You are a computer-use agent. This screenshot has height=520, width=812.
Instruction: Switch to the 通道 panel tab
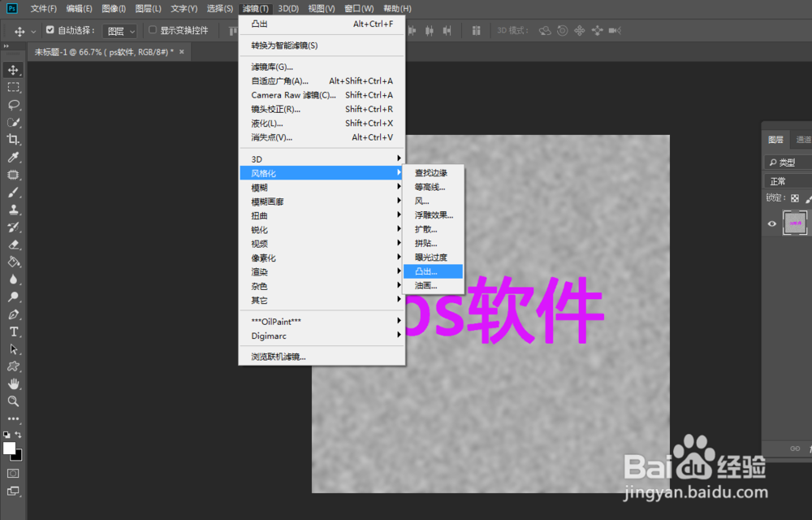(803, 139)
